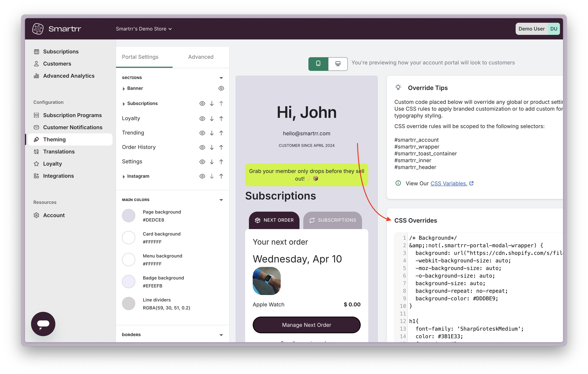
Task: Click the Page background color swatch
Action: (x=129, y=215)
